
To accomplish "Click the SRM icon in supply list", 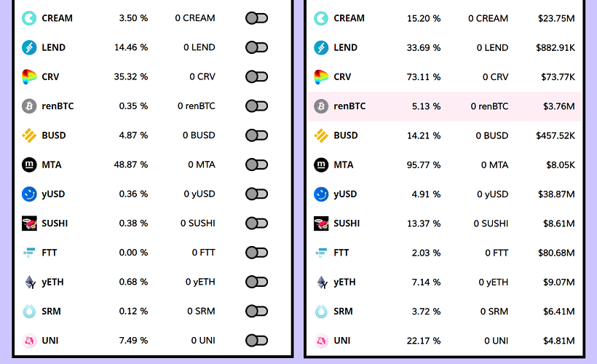I will [x=29, y=311].
